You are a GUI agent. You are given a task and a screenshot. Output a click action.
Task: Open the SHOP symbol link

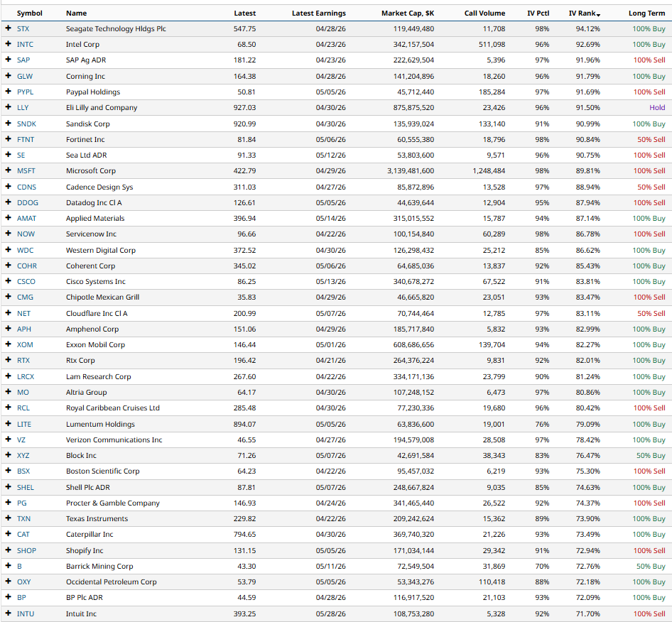(x=26, y=550)
